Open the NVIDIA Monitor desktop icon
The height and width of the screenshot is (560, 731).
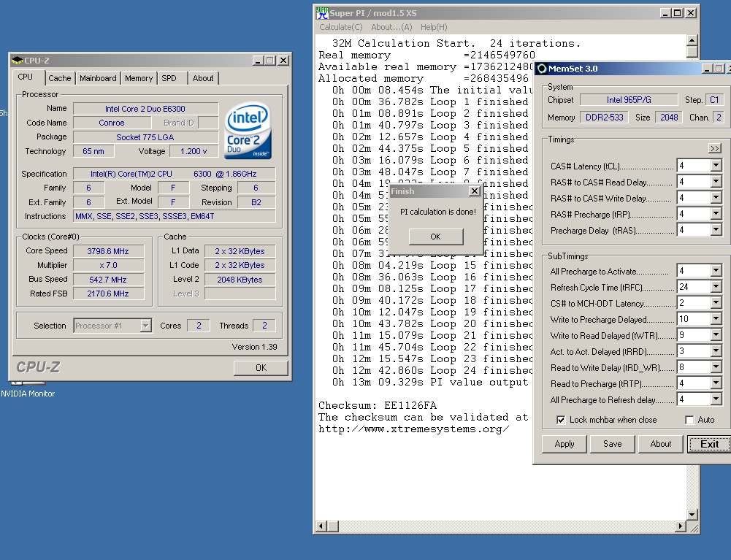(28, 394)
